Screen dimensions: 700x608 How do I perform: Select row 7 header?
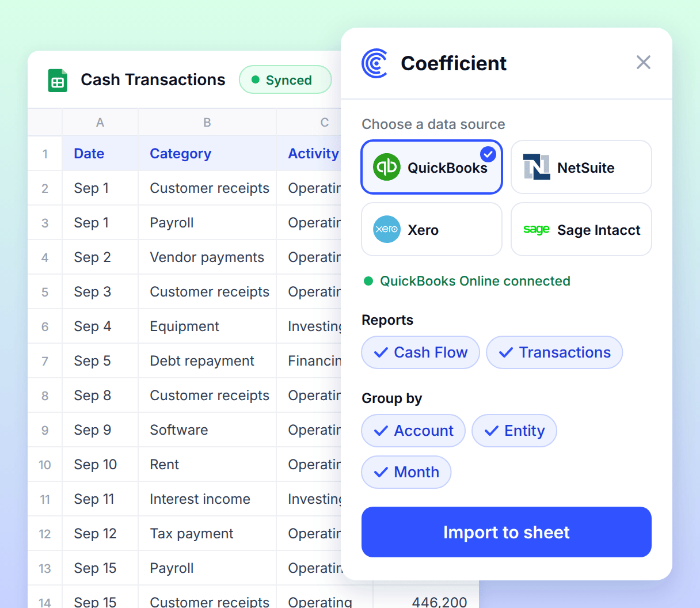point(45,361)
